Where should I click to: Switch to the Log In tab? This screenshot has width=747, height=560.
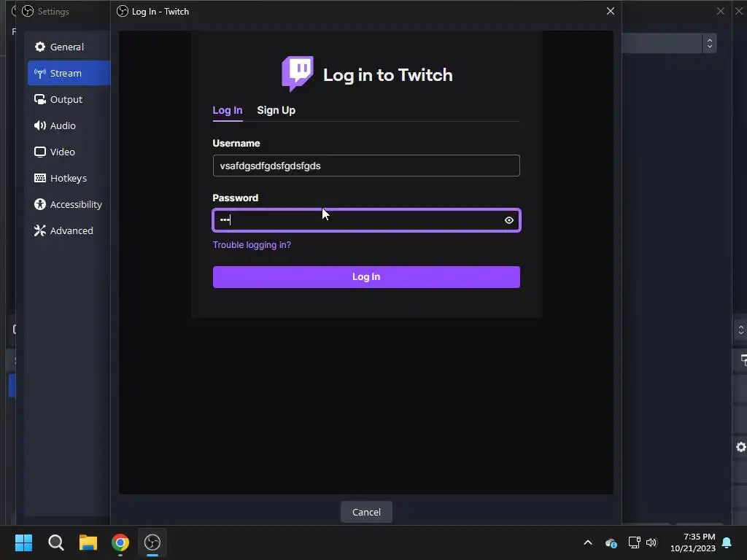pyautogui.click(x=228, y=110)
